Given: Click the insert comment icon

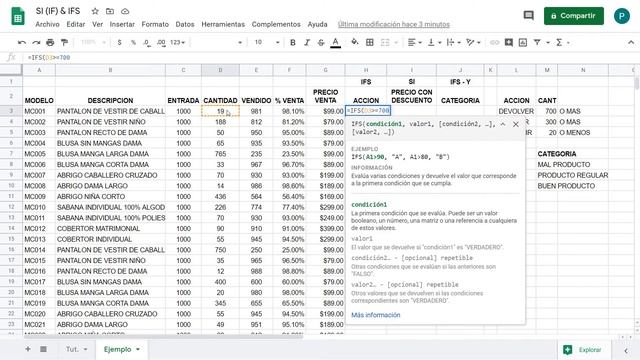Looking at the screenshot, I should click(509, 42).
